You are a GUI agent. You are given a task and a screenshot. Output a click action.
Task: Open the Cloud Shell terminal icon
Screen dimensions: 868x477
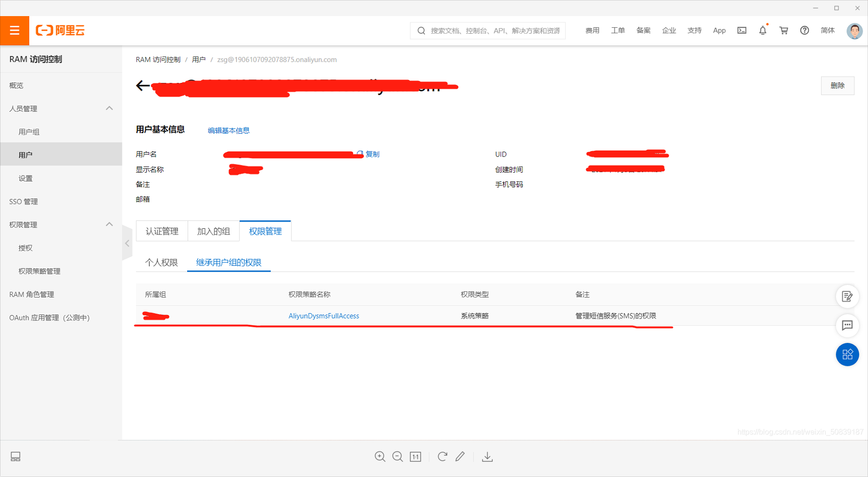742,30
